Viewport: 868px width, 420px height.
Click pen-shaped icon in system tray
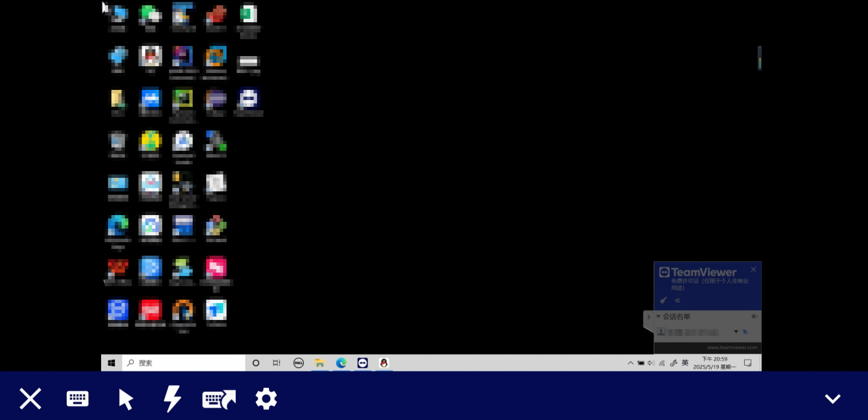[673, 363]
